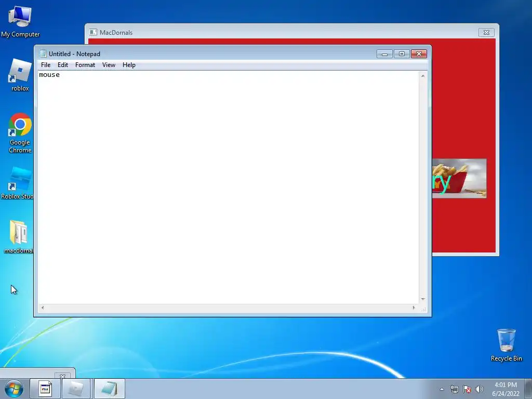The height and width of the screenshot is (399, 532).
Task: Select the Roblox Studio desktop shortcut
Action: click(x=17, y=183)
